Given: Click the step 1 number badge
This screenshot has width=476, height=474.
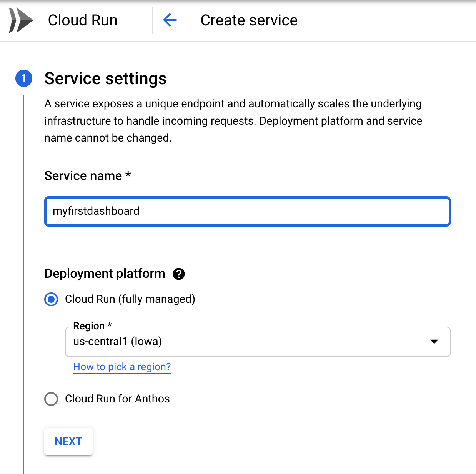Looking at the screenshot, I should [23, 78].
